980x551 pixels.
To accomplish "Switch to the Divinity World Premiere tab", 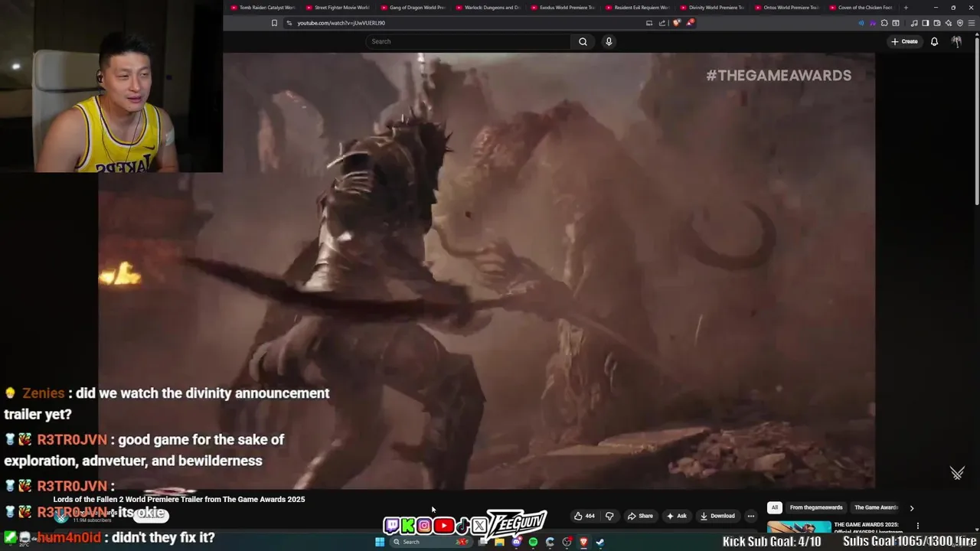I will [713, 8].
